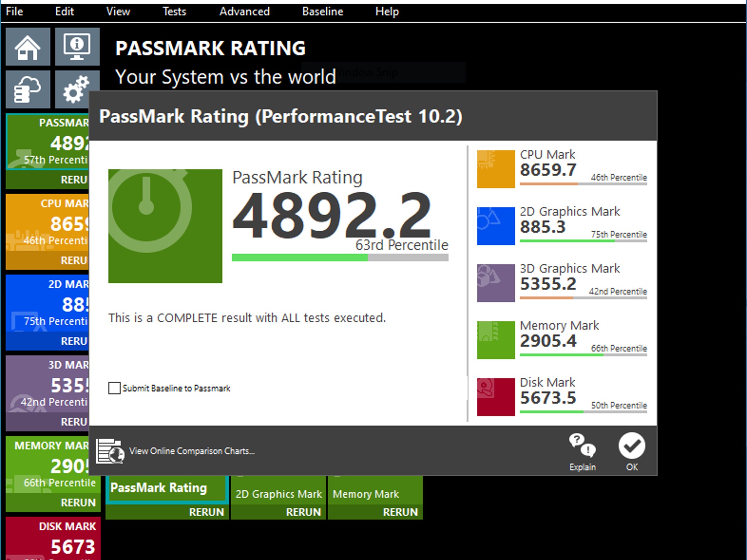Select the sidebar DISK MARK tile

pos(53,538)
